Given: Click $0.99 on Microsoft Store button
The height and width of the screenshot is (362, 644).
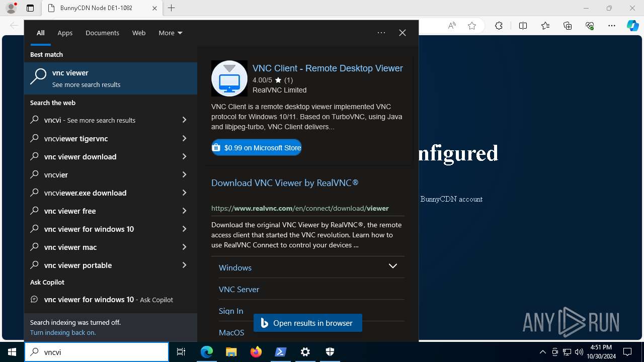Looking at the screenshot, I should 257,147.
